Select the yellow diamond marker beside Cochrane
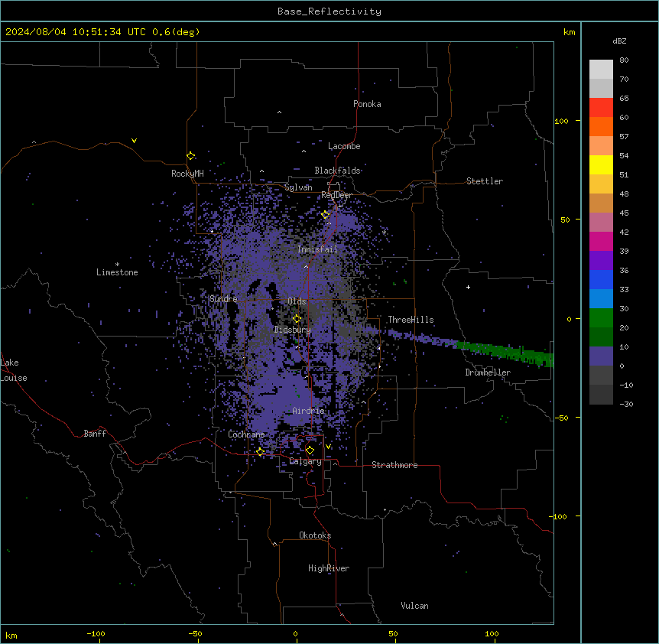The image size is (659, 644). 260,452
